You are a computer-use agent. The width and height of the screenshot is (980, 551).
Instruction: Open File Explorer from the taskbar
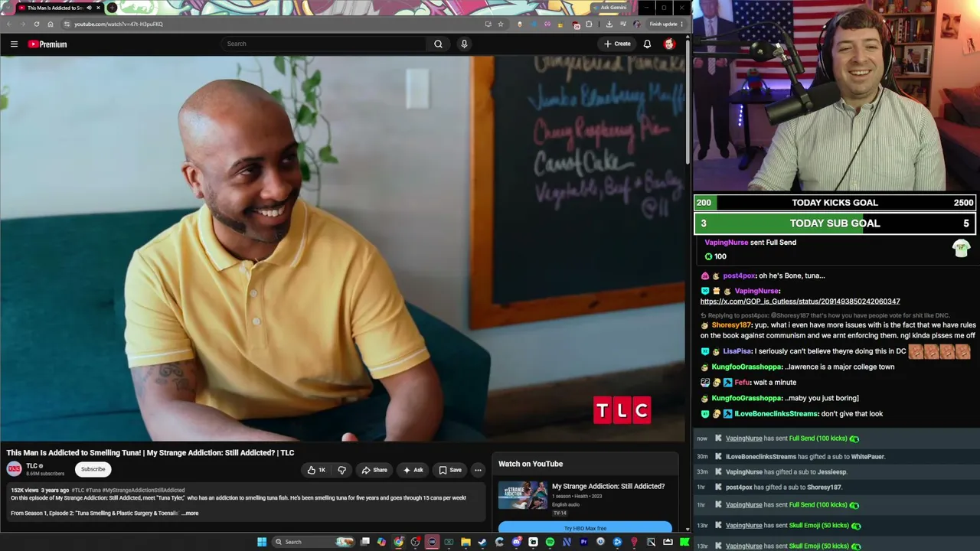pos(465,542)
